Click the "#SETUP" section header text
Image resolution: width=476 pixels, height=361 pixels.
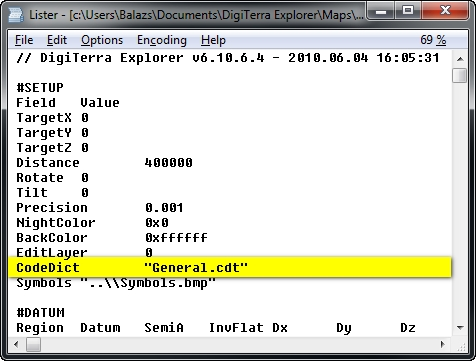40,88
